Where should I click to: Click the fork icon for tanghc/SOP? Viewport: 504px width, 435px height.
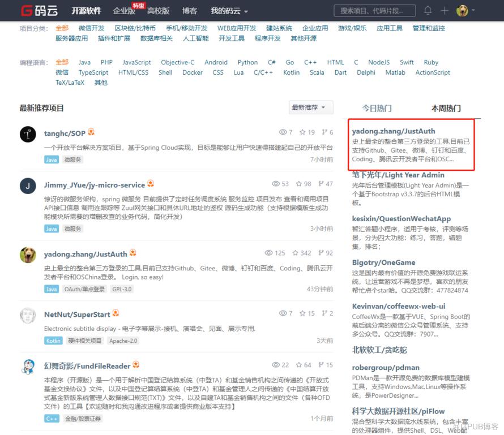pyautogui.click(x=324, y=132)
